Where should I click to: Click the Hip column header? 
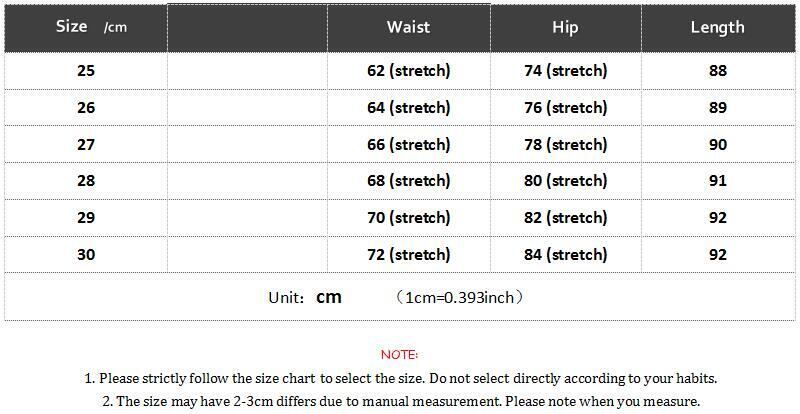(565, 27)
